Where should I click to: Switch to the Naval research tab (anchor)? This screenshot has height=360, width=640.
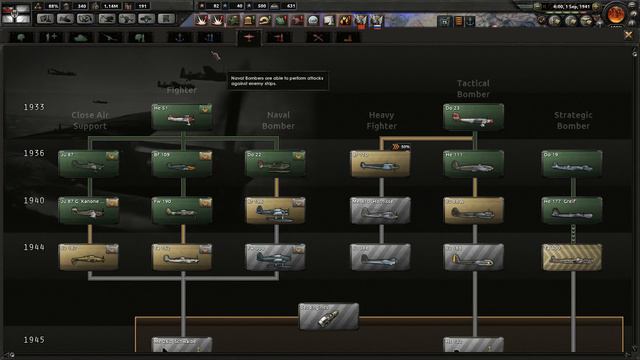click(180, 38)
